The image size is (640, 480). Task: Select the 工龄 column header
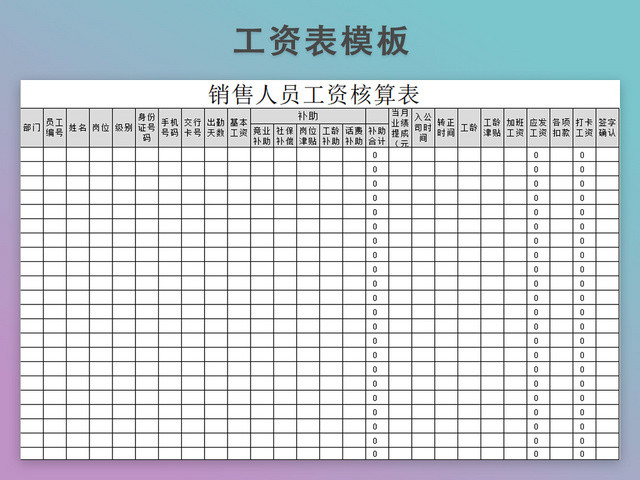coord(469,128)
